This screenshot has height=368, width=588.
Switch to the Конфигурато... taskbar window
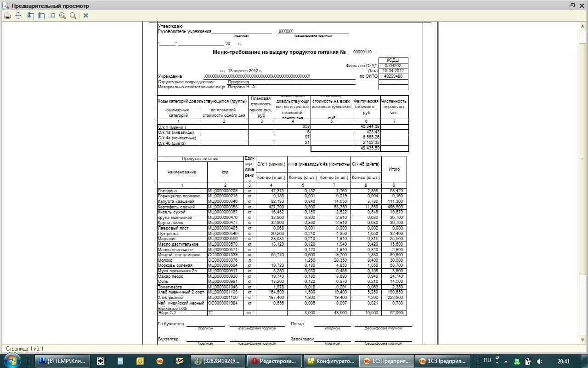330,361
